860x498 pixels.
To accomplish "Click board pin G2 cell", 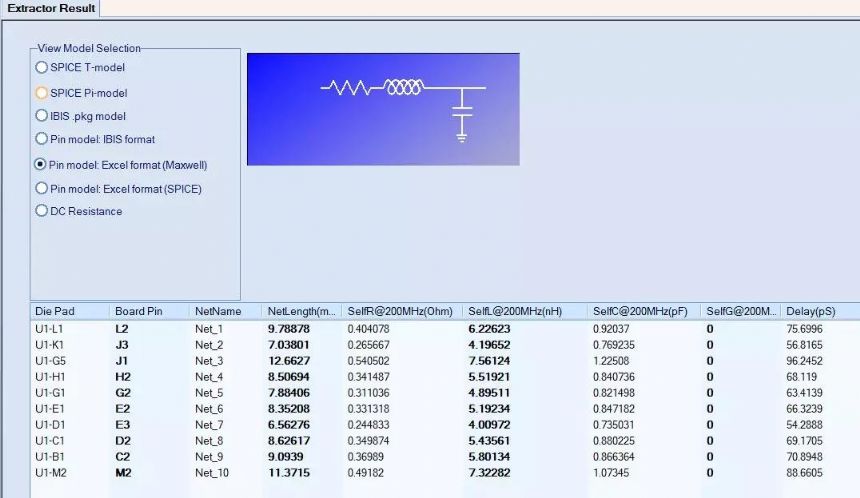I will (123, 393).
